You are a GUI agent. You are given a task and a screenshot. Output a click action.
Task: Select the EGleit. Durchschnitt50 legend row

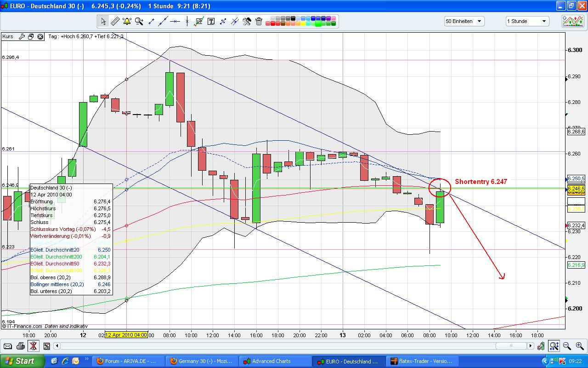coord(71,264)
